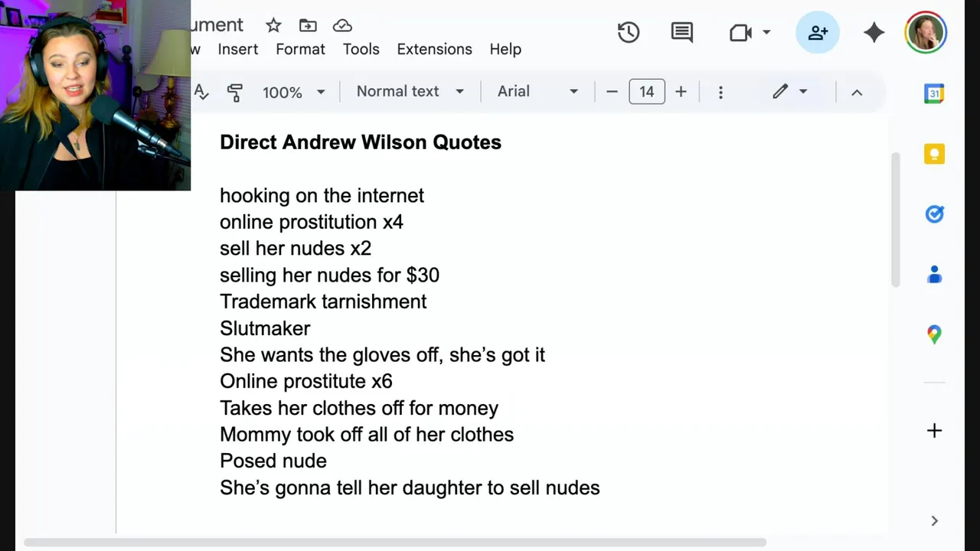Open the Editing mode pencil dropdown
The image size is (980, 551).
(x=790, y=92)
